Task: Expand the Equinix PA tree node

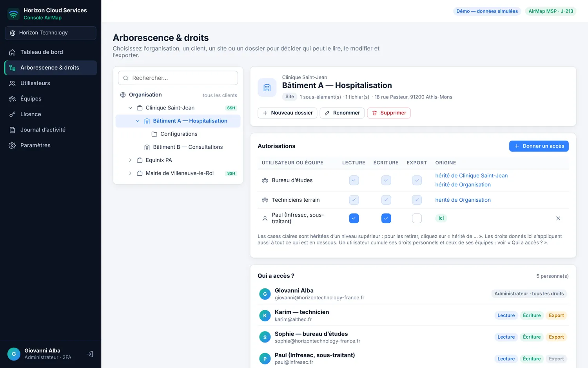Action: coord(130,160)
